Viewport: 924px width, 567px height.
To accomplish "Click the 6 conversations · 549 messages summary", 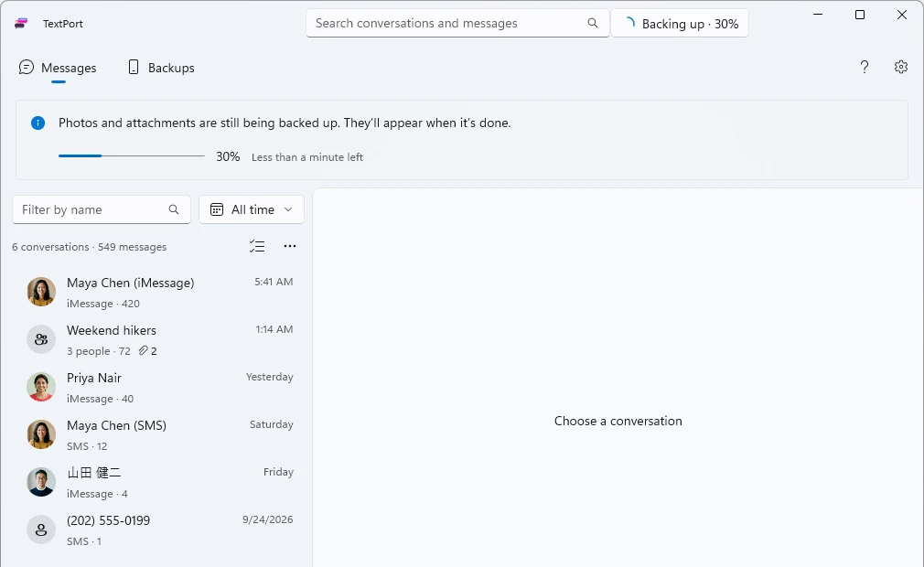I will [90, 247].
